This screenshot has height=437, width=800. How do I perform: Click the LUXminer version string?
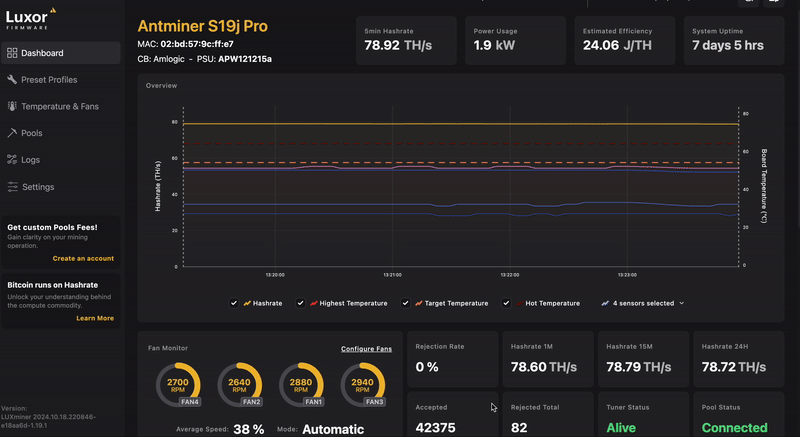48,421
